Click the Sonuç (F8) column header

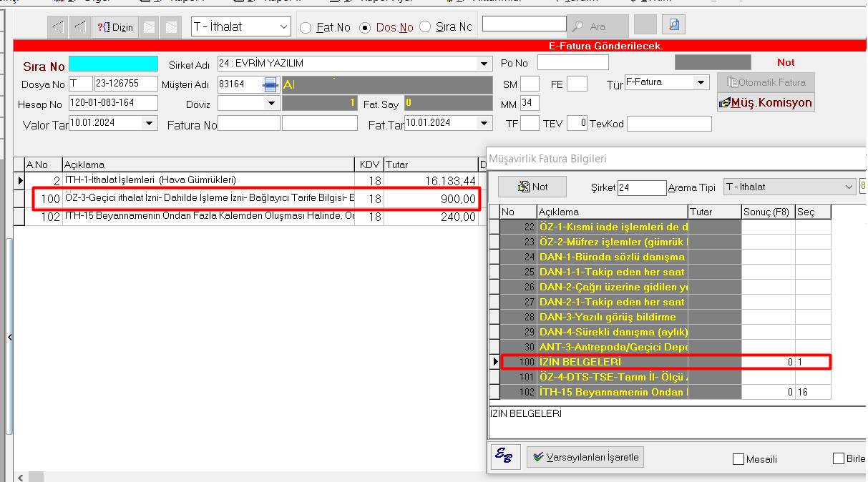[x=768, y=212]
